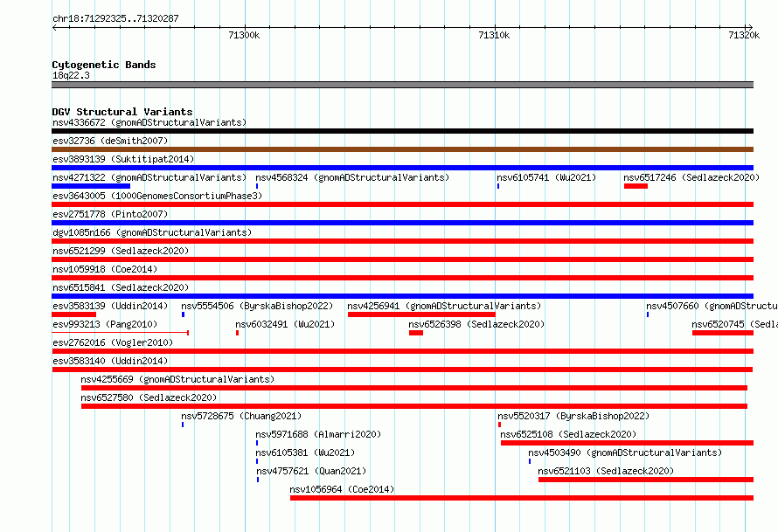Image resolution: width=778 pixels, height=532 pixels.
Task: Select the 18q22.3 band label
Action: (71, 75)
